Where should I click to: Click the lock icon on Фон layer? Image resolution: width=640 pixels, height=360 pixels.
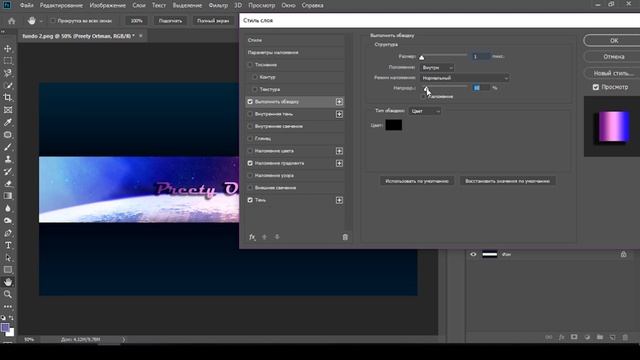(x=623, y=254)
